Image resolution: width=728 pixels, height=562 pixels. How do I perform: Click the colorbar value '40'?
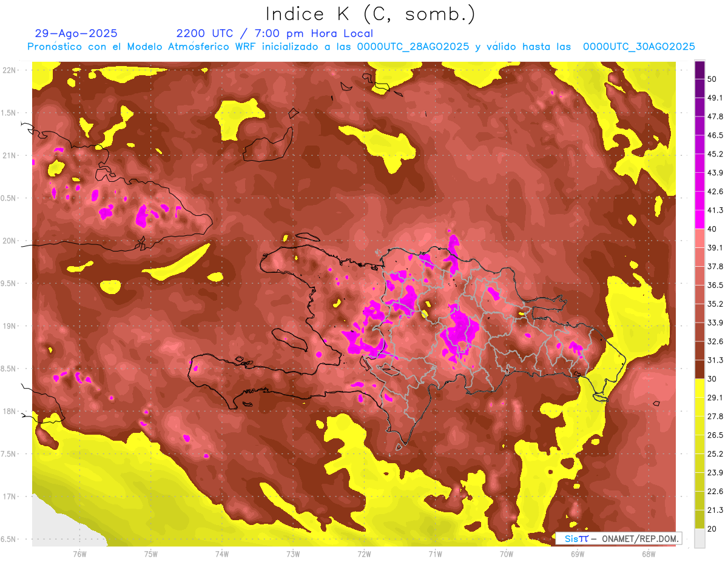(712, 229)
